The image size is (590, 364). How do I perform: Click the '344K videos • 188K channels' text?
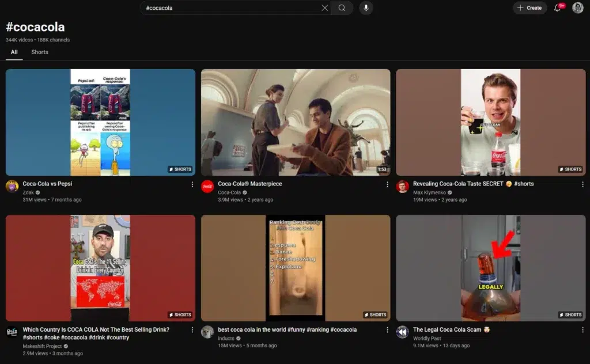37,40
